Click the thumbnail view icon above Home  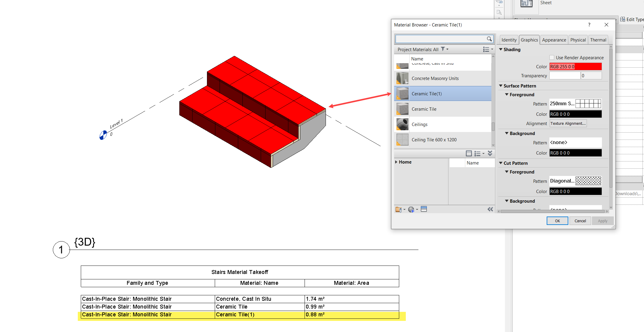tap(469, 153)
